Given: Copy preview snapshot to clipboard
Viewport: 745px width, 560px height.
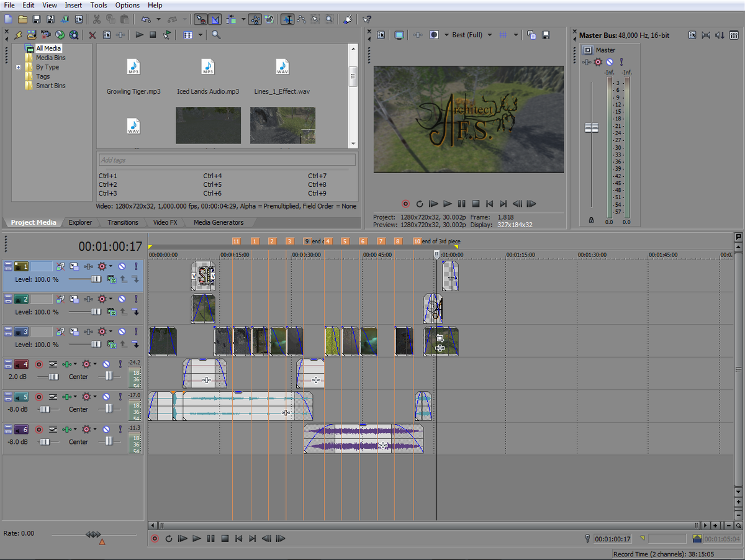Looking at the screenshot, I should (531, 35).
